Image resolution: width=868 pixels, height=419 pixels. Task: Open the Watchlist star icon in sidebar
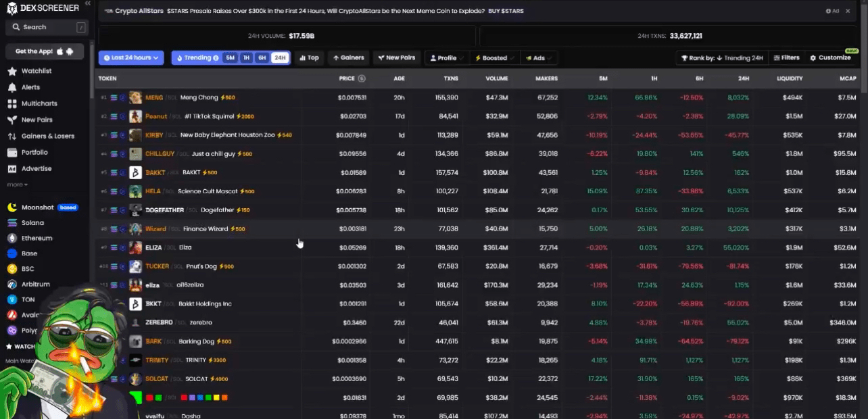point(12,71)
